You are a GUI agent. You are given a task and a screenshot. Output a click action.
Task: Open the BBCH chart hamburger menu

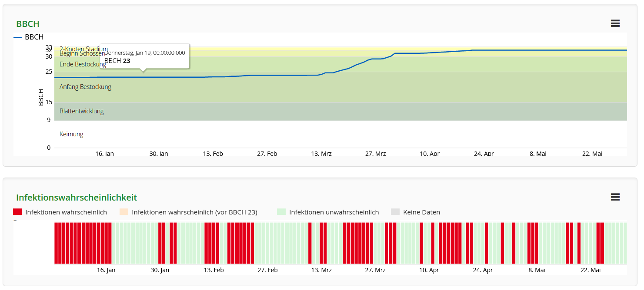(615, 24)
